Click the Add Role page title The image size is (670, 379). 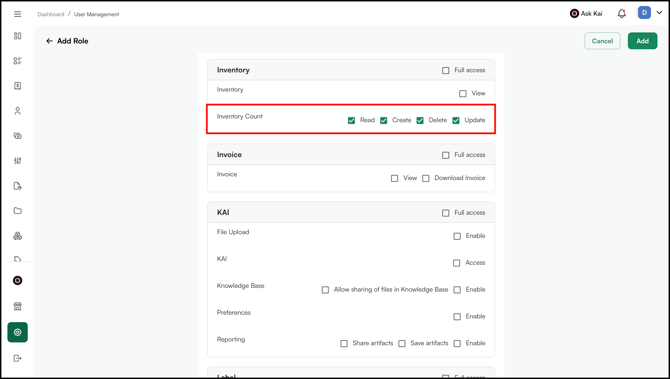[x=73, y=41]
